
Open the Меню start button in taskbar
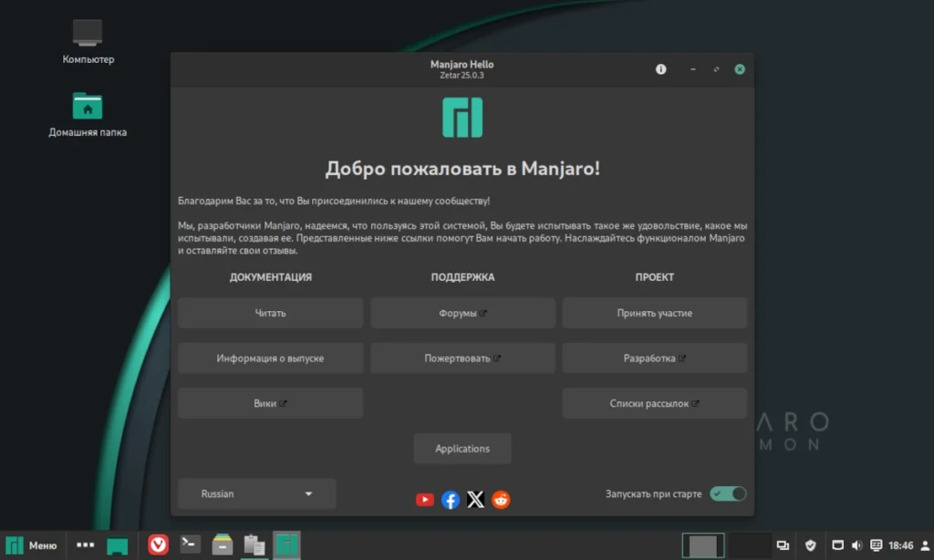click(32, 545)
